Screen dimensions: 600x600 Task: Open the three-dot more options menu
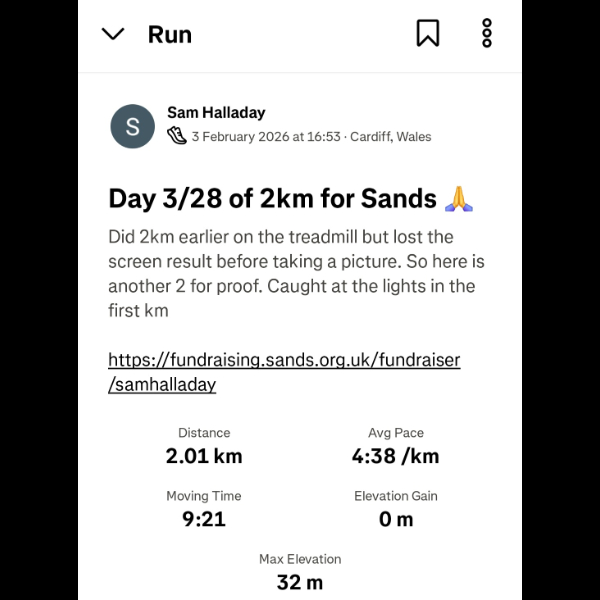coord(487,34)
